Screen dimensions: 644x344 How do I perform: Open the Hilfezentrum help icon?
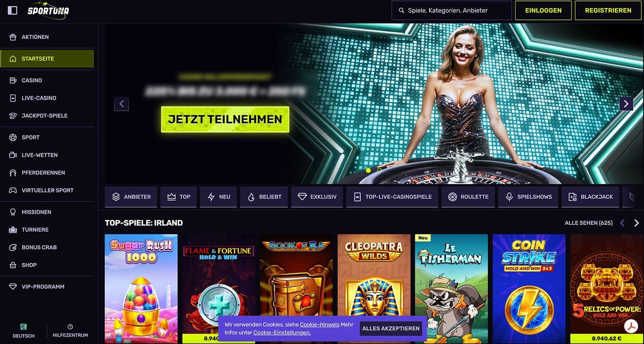coord(70,327)
